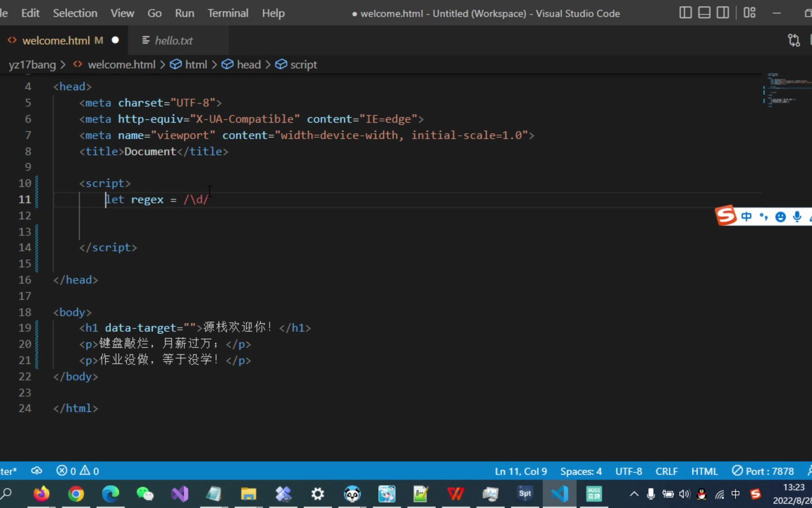Open Firefox from the taskbar
The width and height of the screenshot is (812, 508).
click(x=41, y=494)
